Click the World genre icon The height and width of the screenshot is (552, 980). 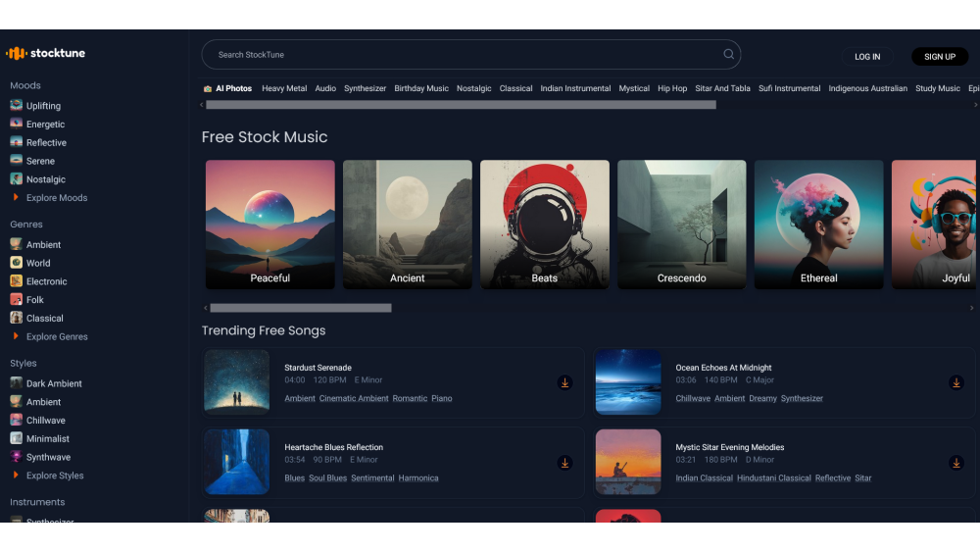(x=17, y=263)
